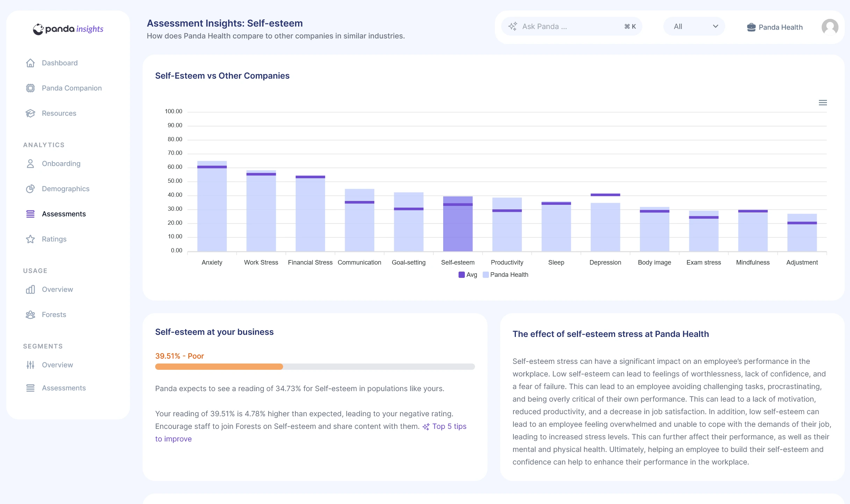Viewport: 850px width, 504px height.
Task: Click the Goal-setting bar
Action: click(409, 222)
